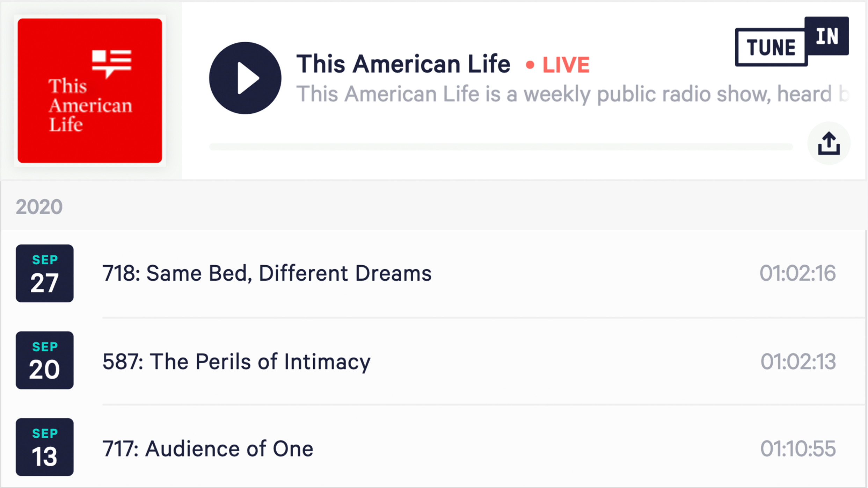Click the playback progress bar
The image size is (868, 488).
coord(501,147)
